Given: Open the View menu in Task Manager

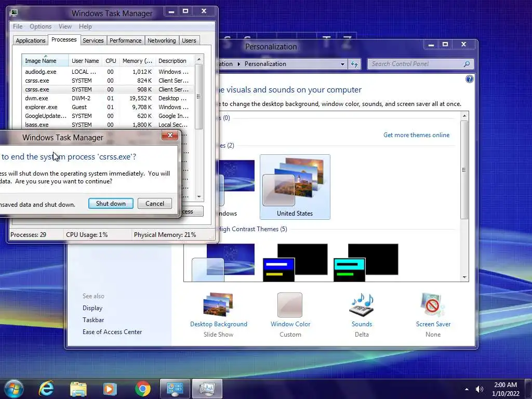Looking at the screenshot, I should tap(65, 26).
